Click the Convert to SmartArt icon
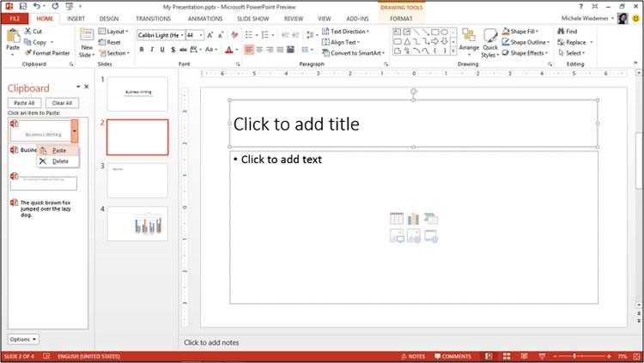This screenshot has height=363, width=644. pos(326,53)
